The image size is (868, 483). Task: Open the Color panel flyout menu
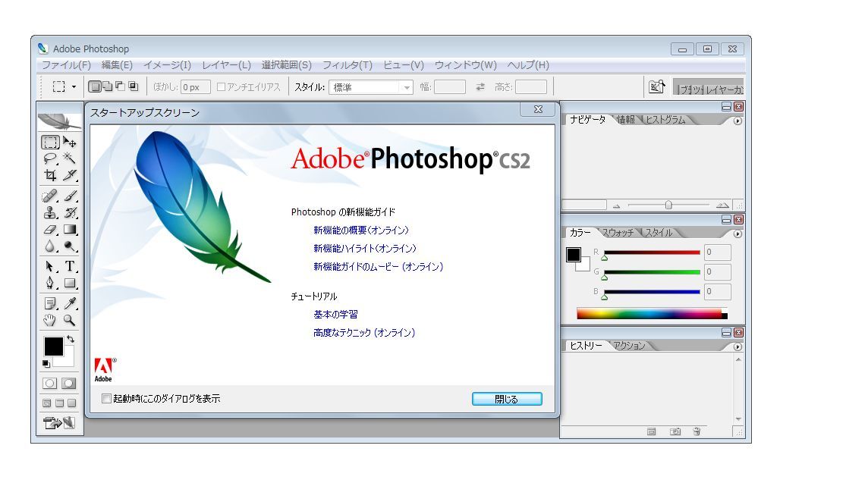737,234
